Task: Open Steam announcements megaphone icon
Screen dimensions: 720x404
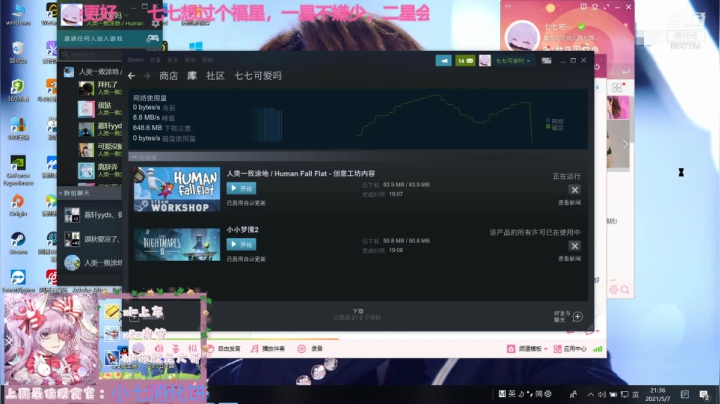Action: [444, 61]
